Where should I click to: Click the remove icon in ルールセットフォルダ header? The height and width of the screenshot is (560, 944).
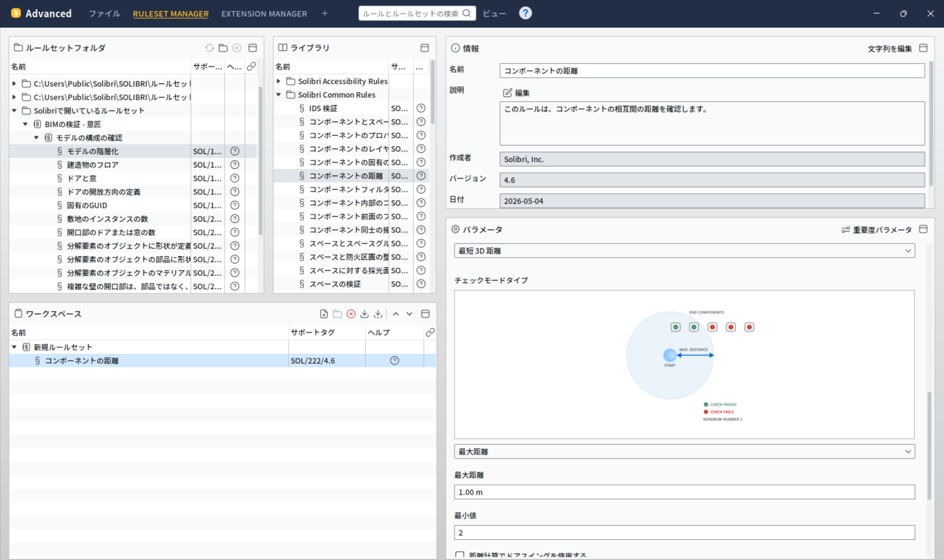point(237,48)
